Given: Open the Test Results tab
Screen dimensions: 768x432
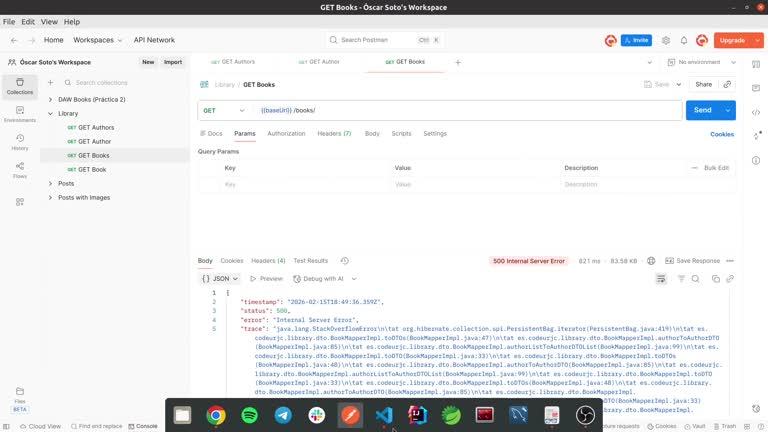Looking at the screenshot, I should [x=311, y=261].
